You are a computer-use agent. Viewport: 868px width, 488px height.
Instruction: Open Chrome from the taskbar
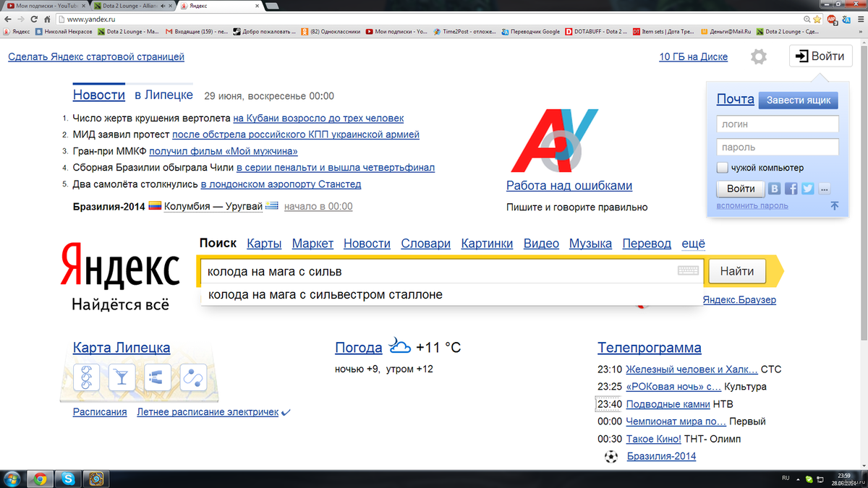point(40,479)
